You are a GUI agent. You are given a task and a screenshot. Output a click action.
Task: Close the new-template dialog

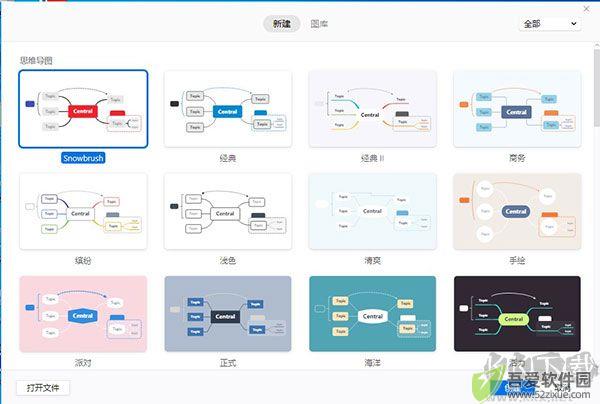point(586,8)
